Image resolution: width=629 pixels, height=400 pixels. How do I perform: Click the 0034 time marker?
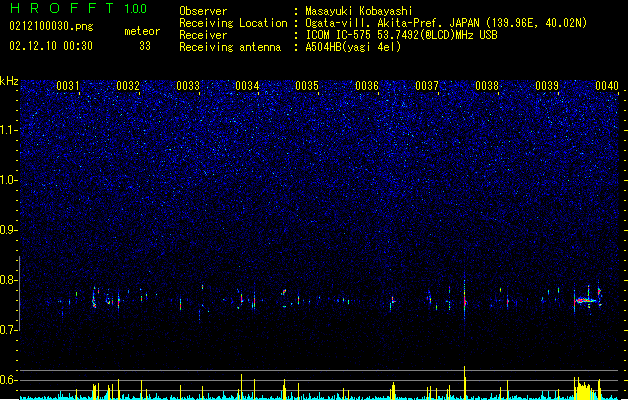pos(248,86)
